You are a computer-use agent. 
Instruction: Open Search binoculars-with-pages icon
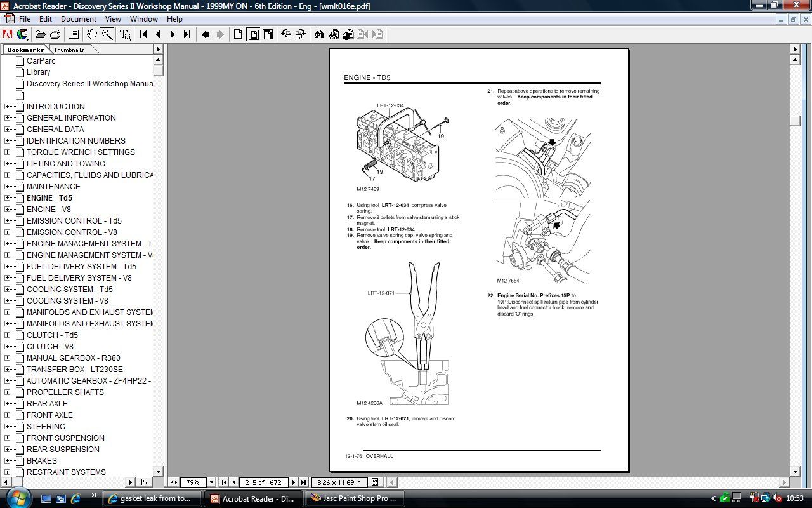pos(334,34)
